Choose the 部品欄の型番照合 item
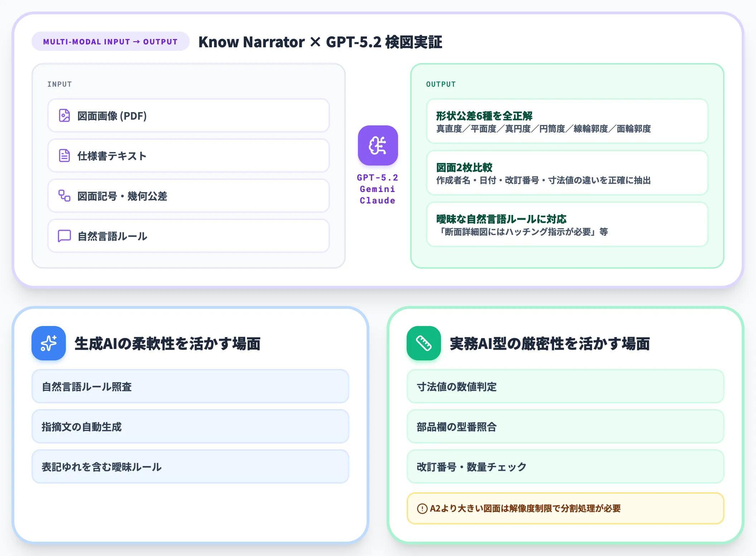This screenshot has width=756, height=556. coord(565,427)
